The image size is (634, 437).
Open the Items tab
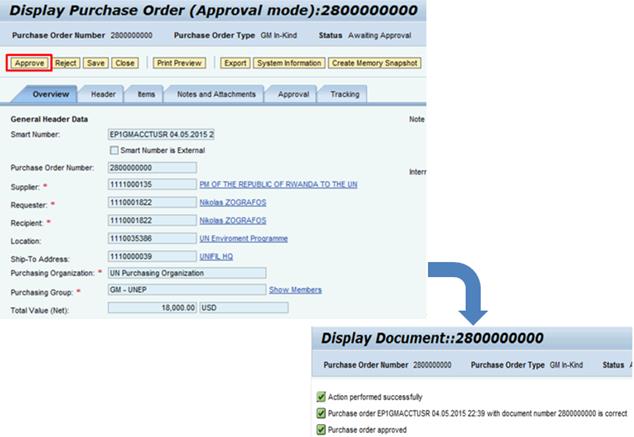(146, 95)
